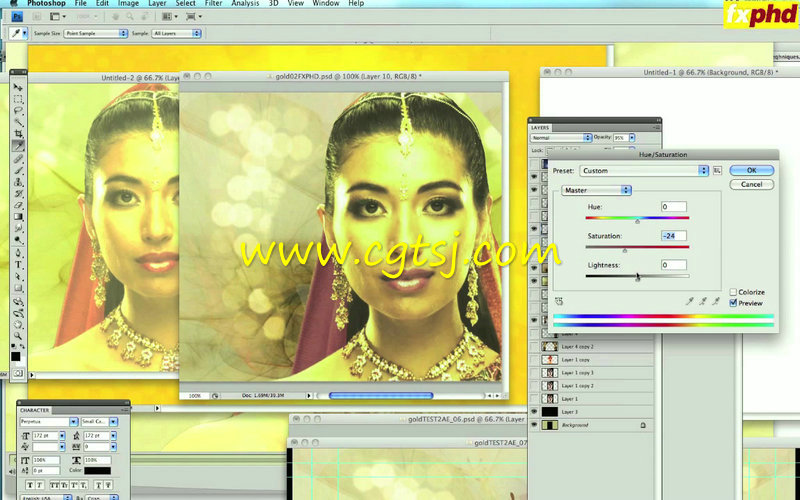Select the Zoom magnifier tool in the toolbox
Viewport: 800px width, 500px height.
point(18,336)
